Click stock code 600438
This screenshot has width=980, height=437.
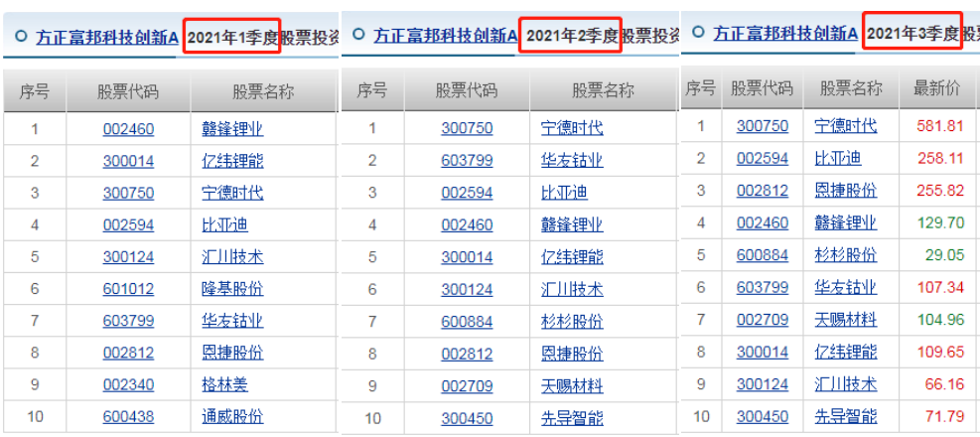point(128,416)
